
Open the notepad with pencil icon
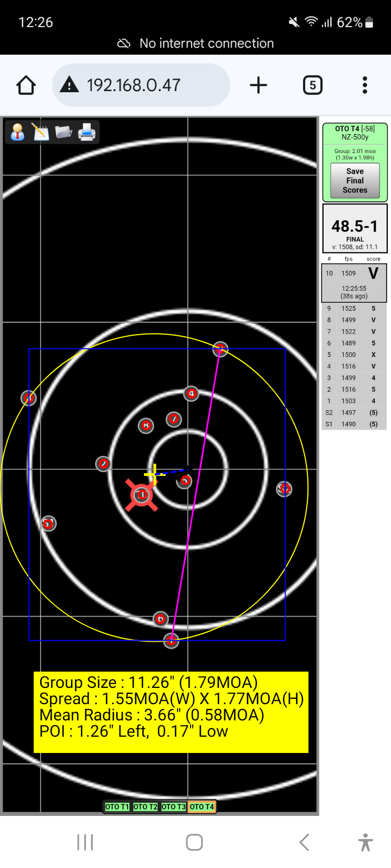[x=41, y=132]
